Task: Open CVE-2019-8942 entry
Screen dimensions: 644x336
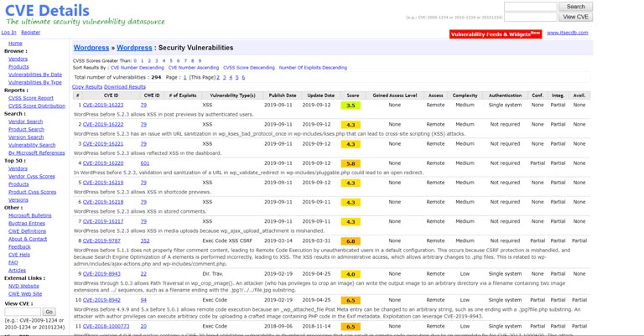Action: click(101, 300)
